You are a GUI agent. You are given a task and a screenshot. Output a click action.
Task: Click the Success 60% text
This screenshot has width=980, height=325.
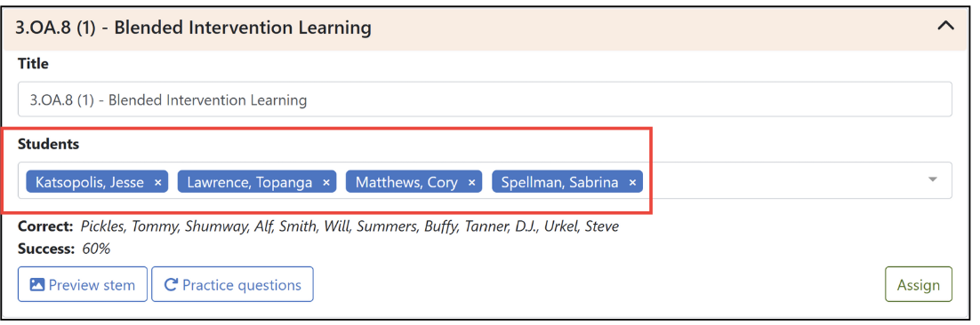[x=64, y=249]
